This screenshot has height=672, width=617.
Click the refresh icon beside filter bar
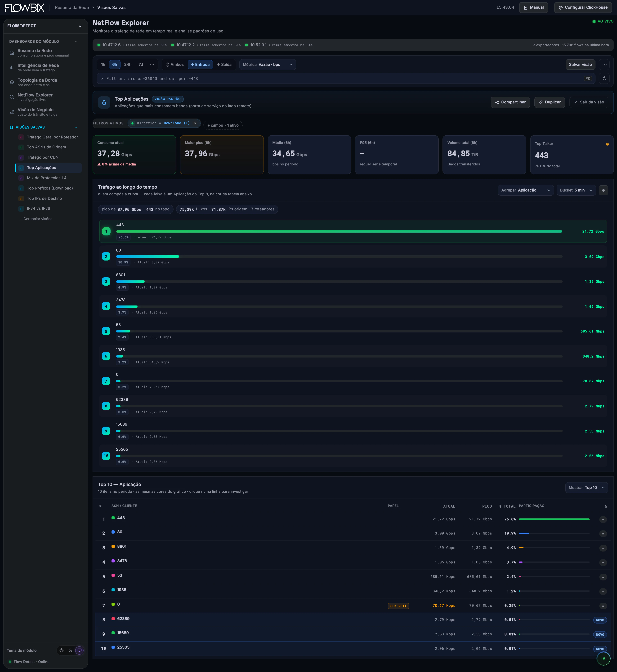[x=604, y=78]
